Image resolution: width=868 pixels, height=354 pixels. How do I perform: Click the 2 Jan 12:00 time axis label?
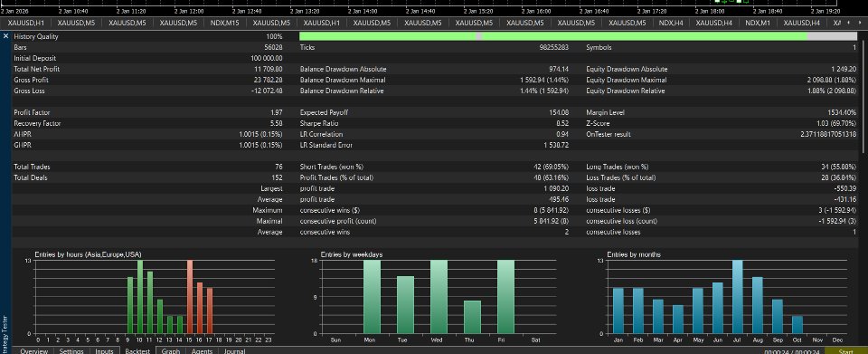point(189,11)
